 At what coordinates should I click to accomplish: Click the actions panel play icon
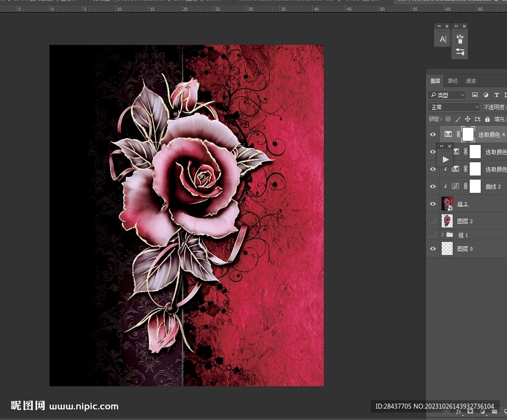coord(446,159)
